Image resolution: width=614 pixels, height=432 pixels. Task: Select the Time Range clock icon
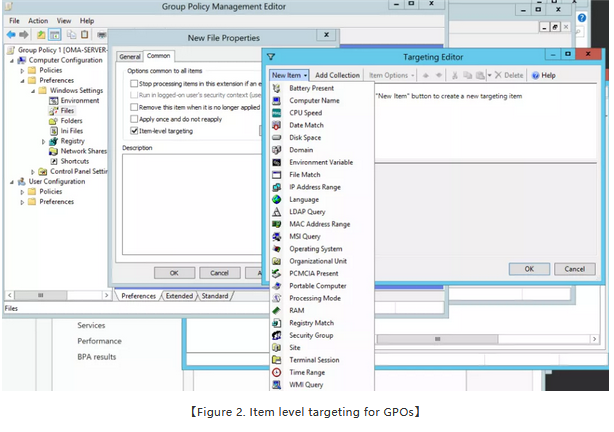coord(277,372)
